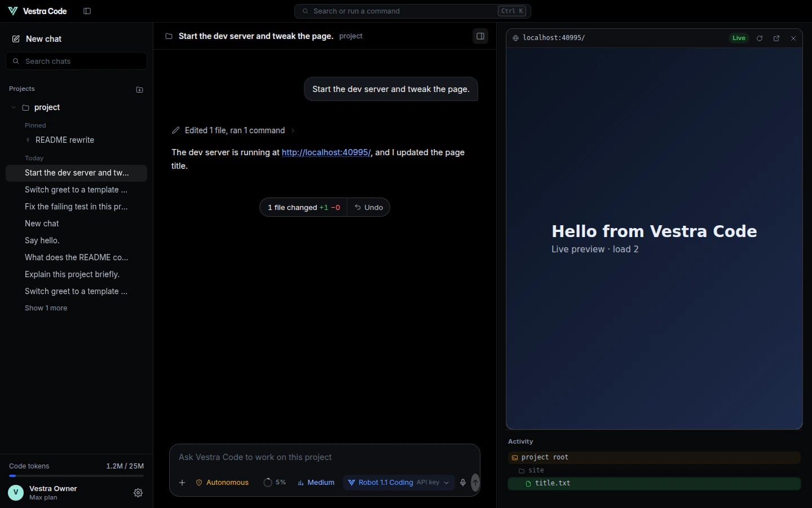Click the Ctrl K shortcut badge
The image size is (812, 508).
(512, 11)
